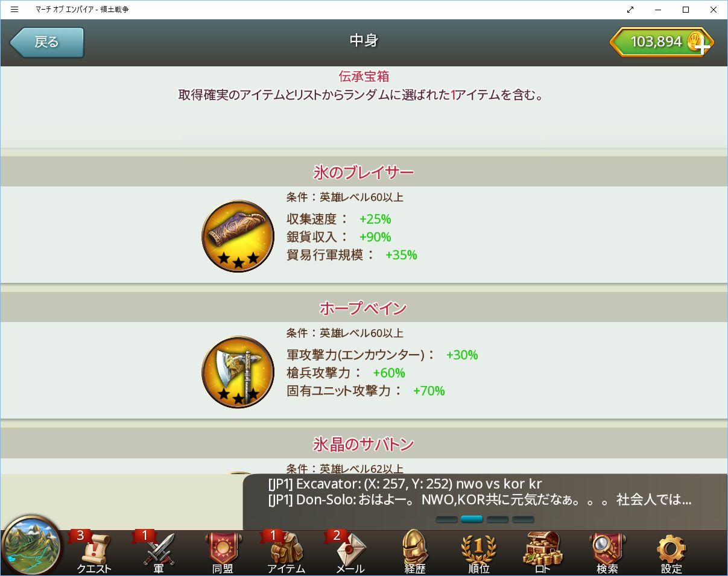
Task: Toggle fullscreen arrows in title bar
Action: coord(630,10)
